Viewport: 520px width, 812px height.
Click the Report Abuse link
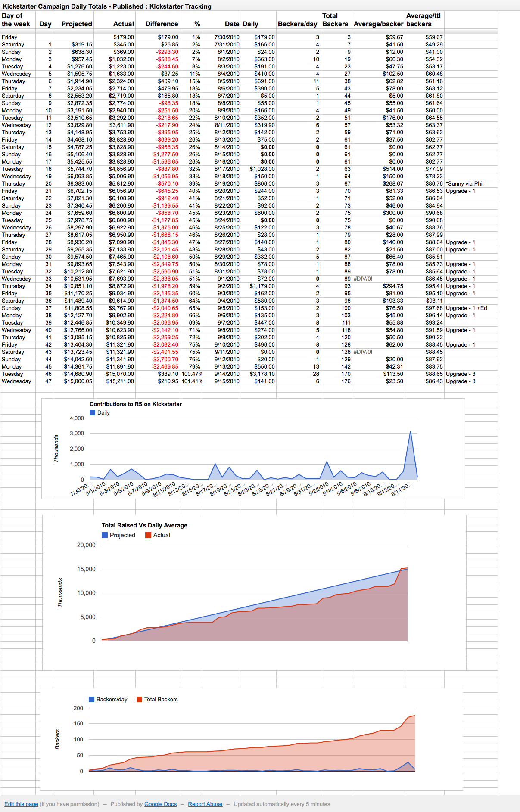205,804
